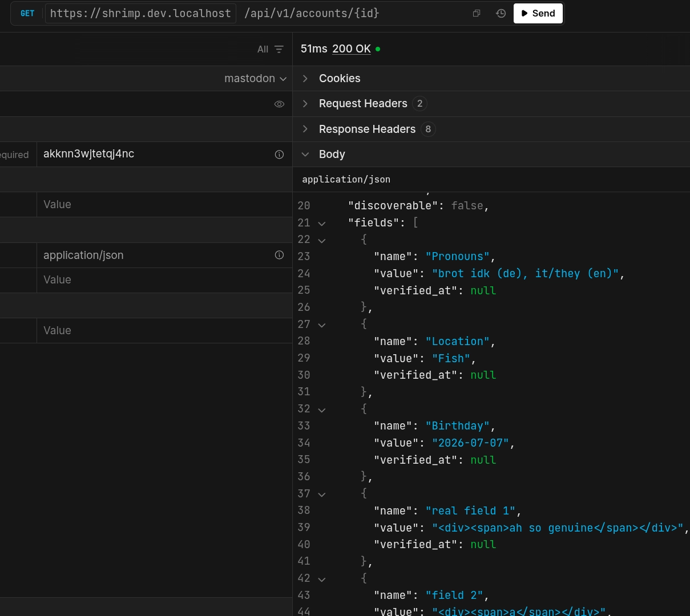Viewport: 690px width, 616px height.
Task: Click null on line 40
Action: pos(483,544)
